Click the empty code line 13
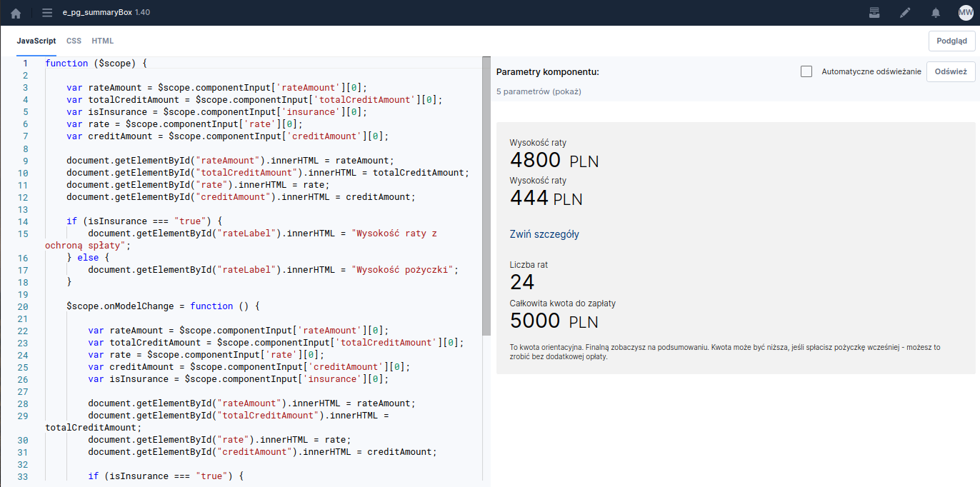 tap(214, 209)
